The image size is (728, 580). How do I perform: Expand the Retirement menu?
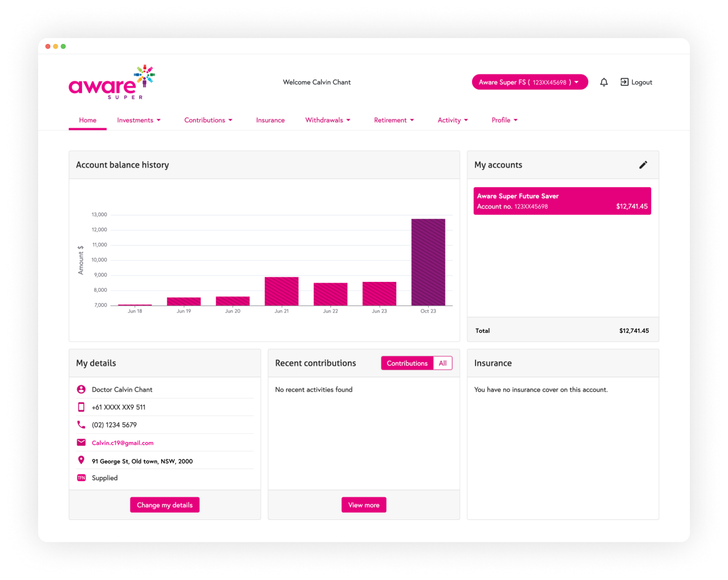point(394,120)
